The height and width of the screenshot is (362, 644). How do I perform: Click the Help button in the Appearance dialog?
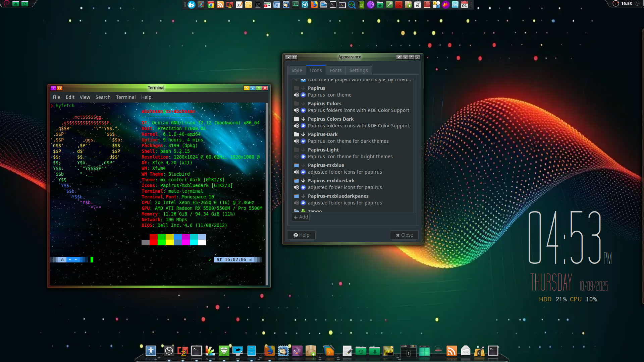click(301, 235)
